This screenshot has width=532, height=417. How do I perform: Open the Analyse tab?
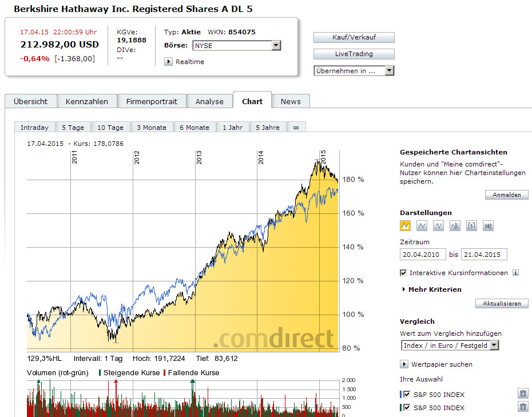pos(209,101)
